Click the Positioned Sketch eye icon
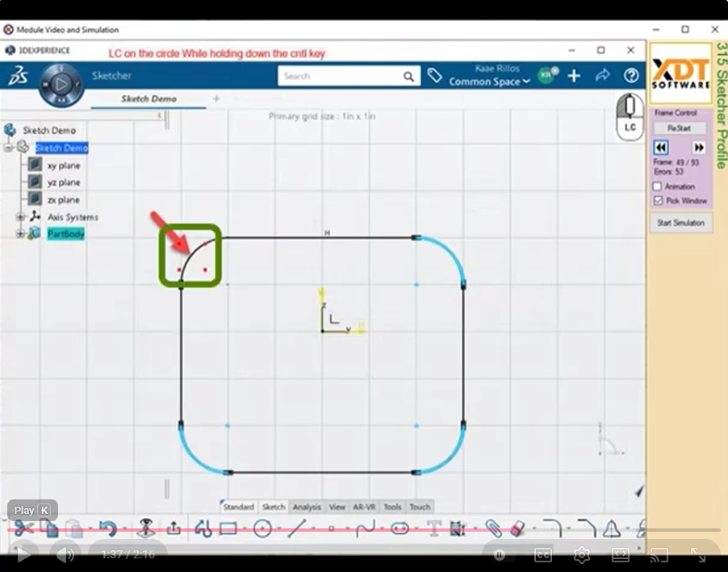The width and height of the screenshot is (728, 572). 146,528
